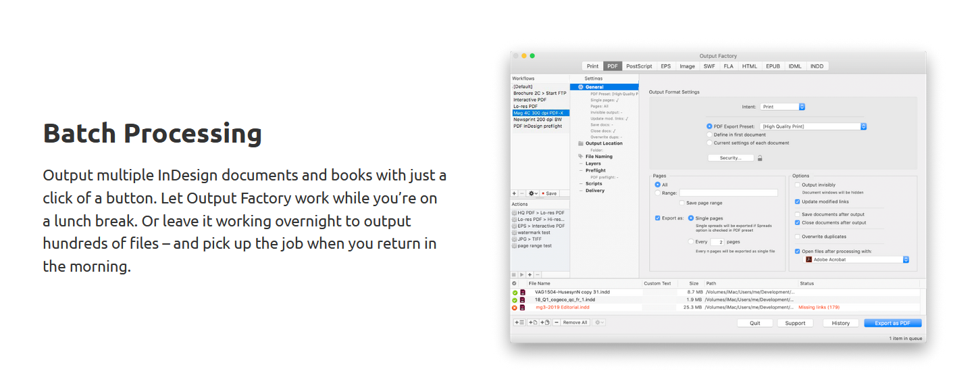The height and width of the screenshot is (390, 980).
Task: Switch to the Image tab
Action: [x=688, y=66]
